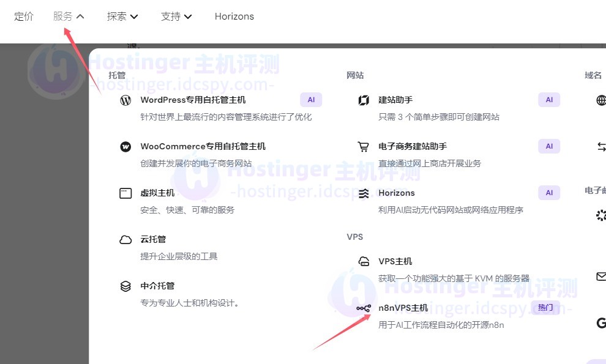Select the 虚拟主机 window icon
Viewport: 606px width, 364px height.
tap(125, 193)
